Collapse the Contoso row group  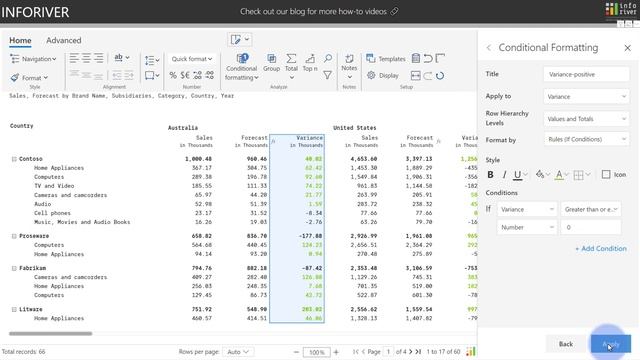pos(14,159)
